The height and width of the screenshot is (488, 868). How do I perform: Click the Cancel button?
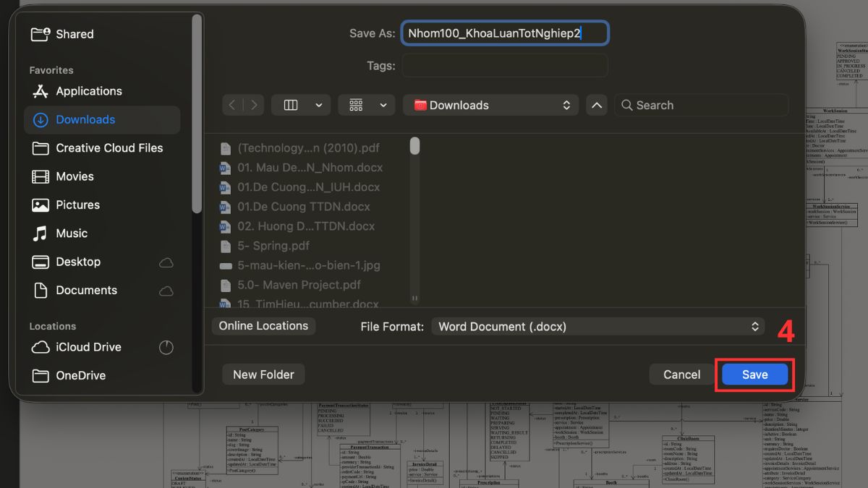coord(681,374)
